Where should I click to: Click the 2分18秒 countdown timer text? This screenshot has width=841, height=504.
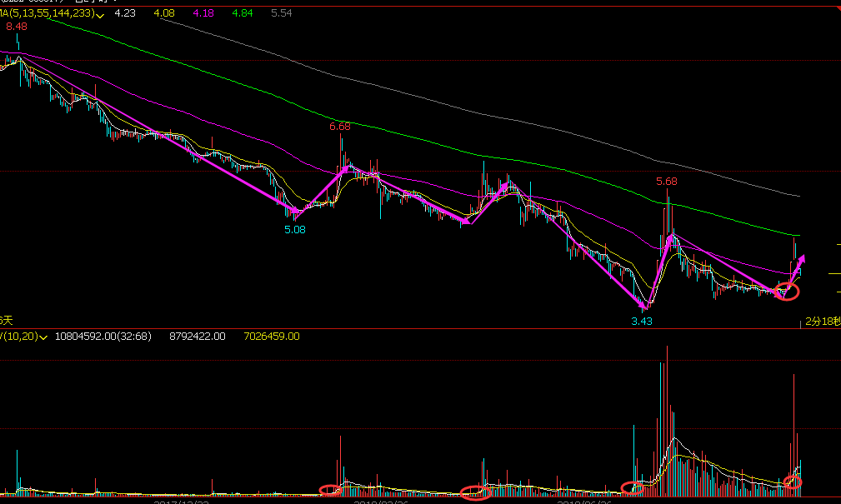pyautogui.click(x=823, y=322)
